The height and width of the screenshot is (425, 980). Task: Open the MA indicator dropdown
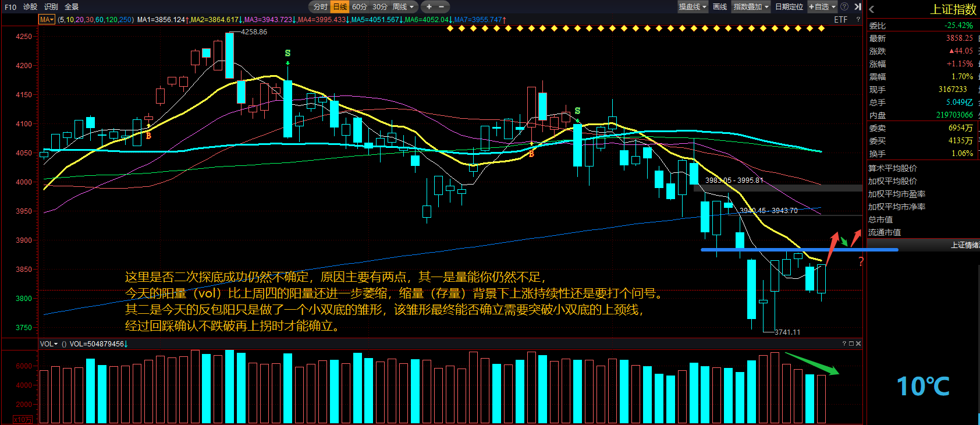coord(47,20)
